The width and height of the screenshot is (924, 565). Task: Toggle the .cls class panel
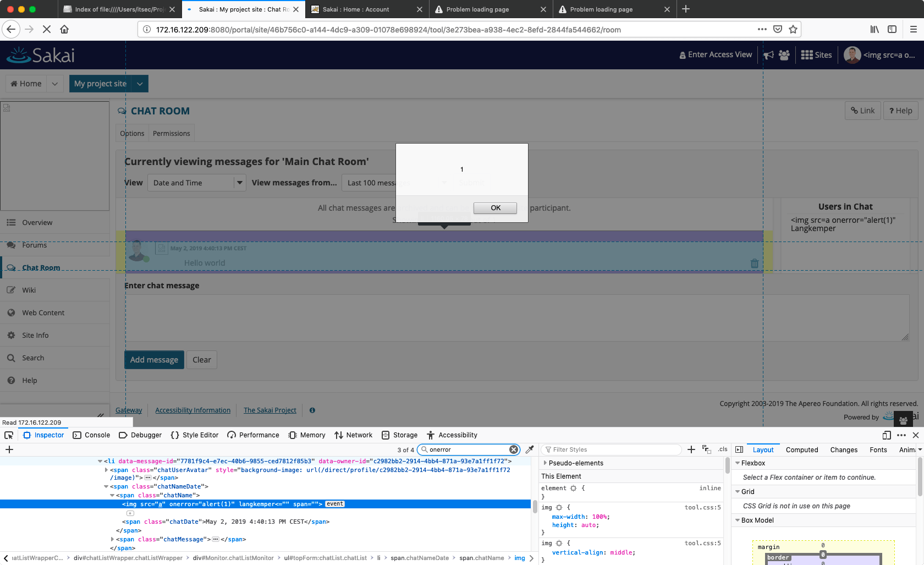pyautogui.click(x=723, y=449)
